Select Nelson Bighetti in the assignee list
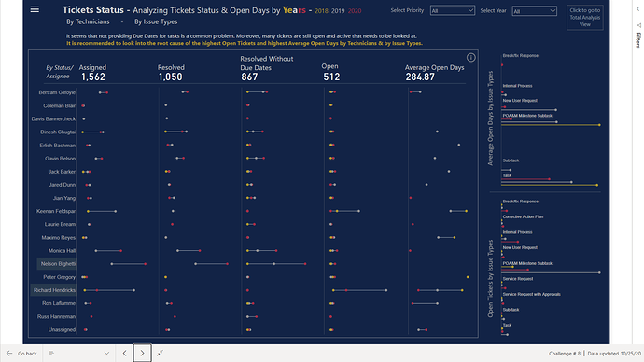644x362 pixels. tap(57, 263)
